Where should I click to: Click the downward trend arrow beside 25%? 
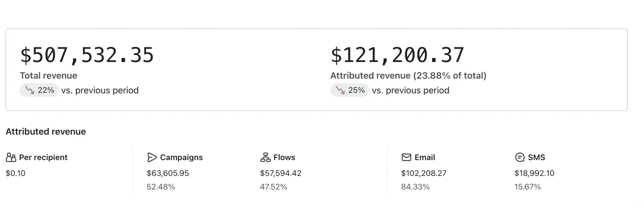[340, 90]
